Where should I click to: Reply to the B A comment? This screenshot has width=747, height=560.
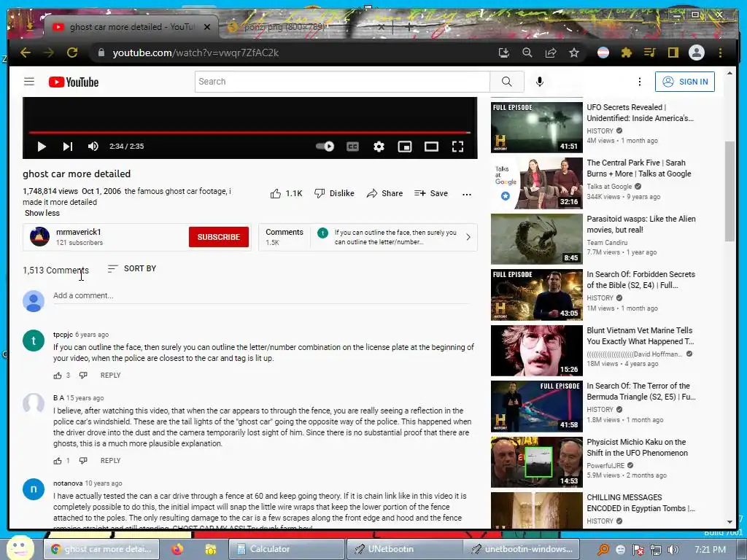click(111, 461)
